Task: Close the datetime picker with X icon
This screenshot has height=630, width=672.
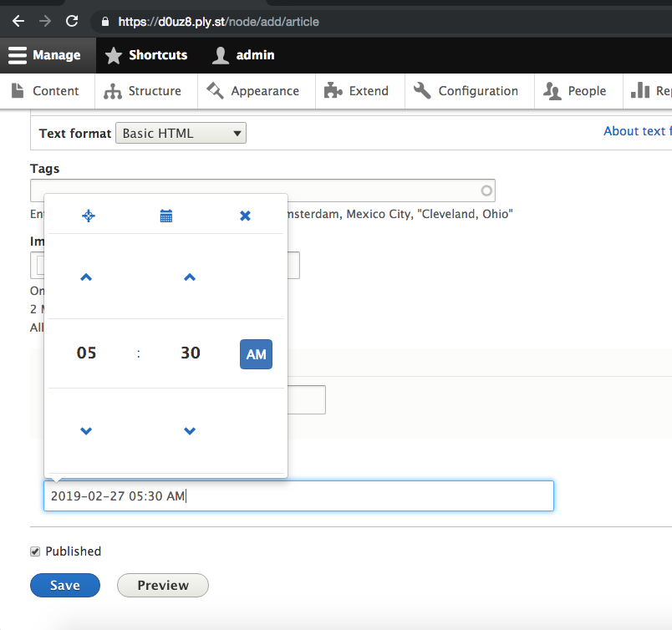Action: point(245,216)
